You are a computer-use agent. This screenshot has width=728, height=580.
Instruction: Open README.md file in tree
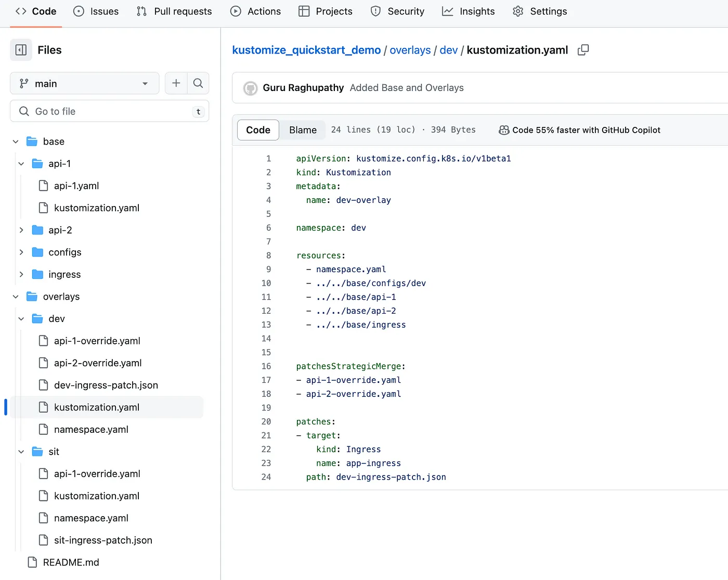coord(71,562)
